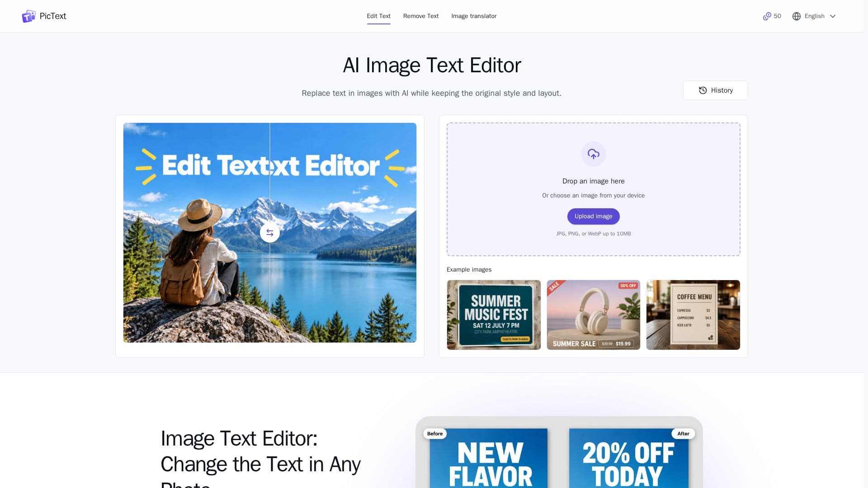Screen dimensions: 868x488
Task: Click the globe language icon
Action: (797, 16)
